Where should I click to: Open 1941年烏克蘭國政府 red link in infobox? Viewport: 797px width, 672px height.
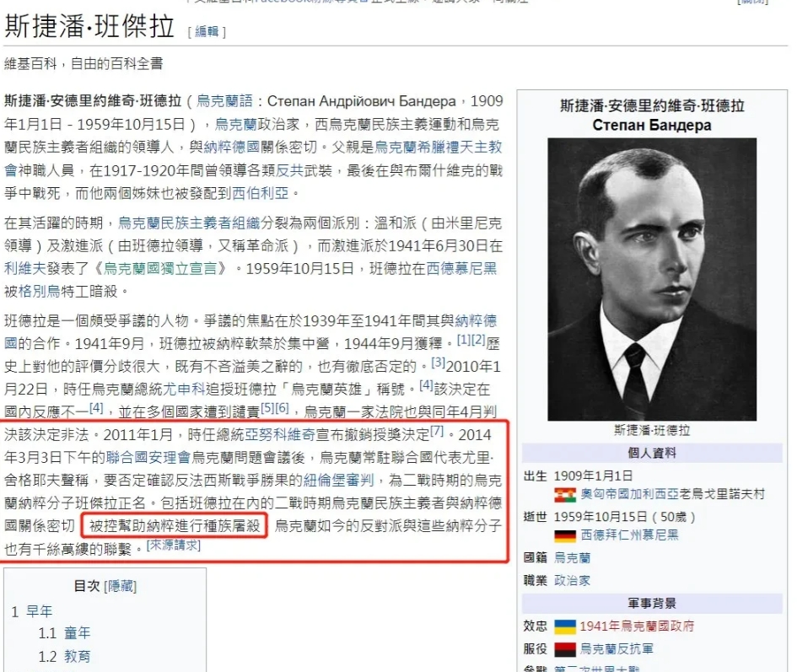click(637, 626)
